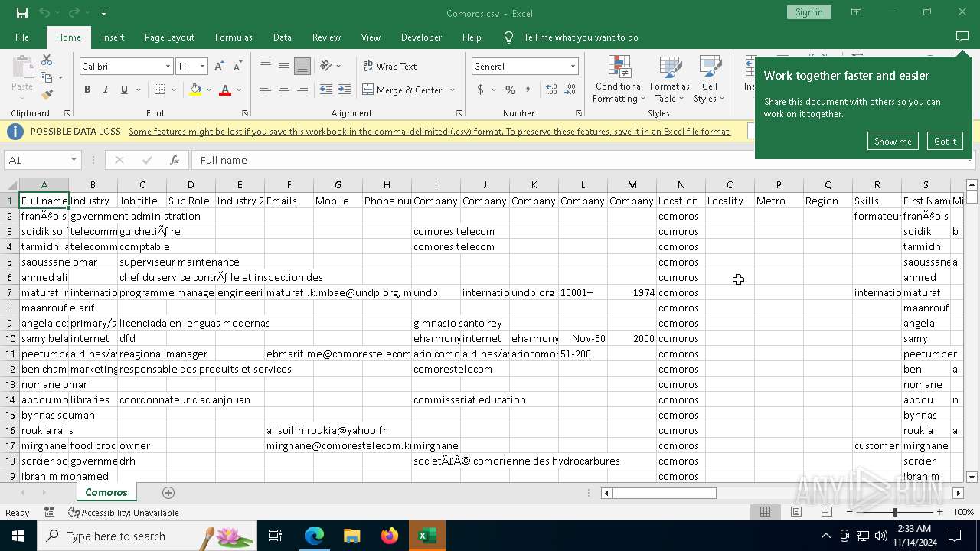The height and width of the screenshot is (551, 980).
Task: Click Show me in the sharing tip
Action: coord(893,141)
